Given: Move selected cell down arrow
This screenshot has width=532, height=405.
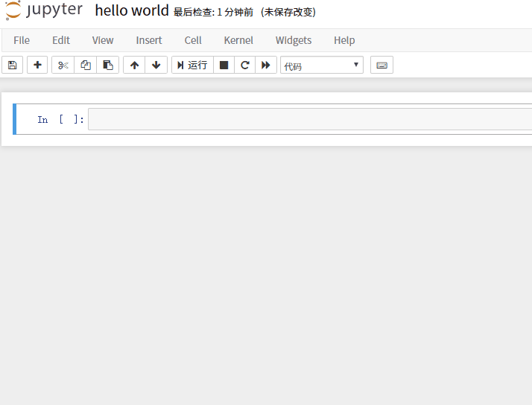Looking at the screenshot, I should tap(156, 65).
